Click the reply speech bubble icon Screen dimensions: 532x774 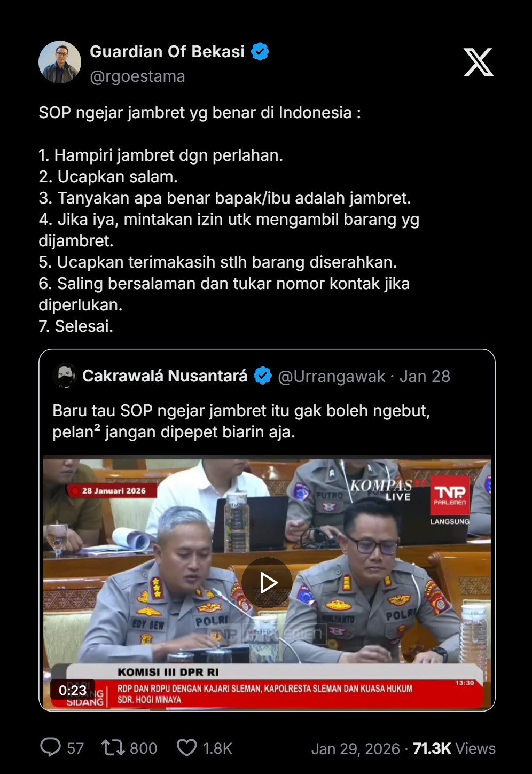point(51,748)
